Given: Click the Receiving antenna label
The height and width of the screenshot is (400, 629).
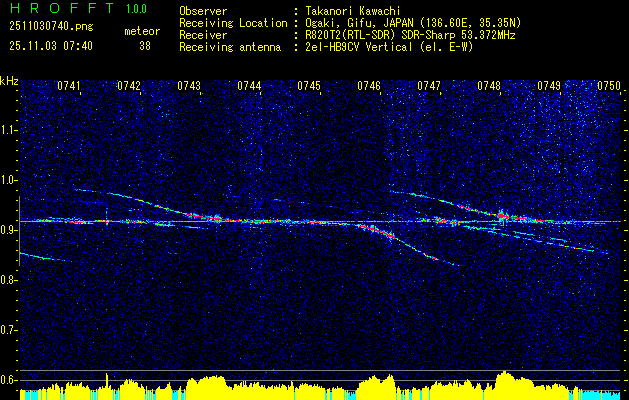Looking at the screenshot, I should 230,47.
